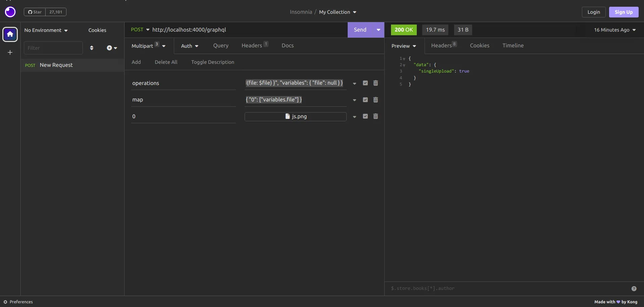Delete the map row with trash icon
This screenshot has height=307, width=644.
coord(376,100)
